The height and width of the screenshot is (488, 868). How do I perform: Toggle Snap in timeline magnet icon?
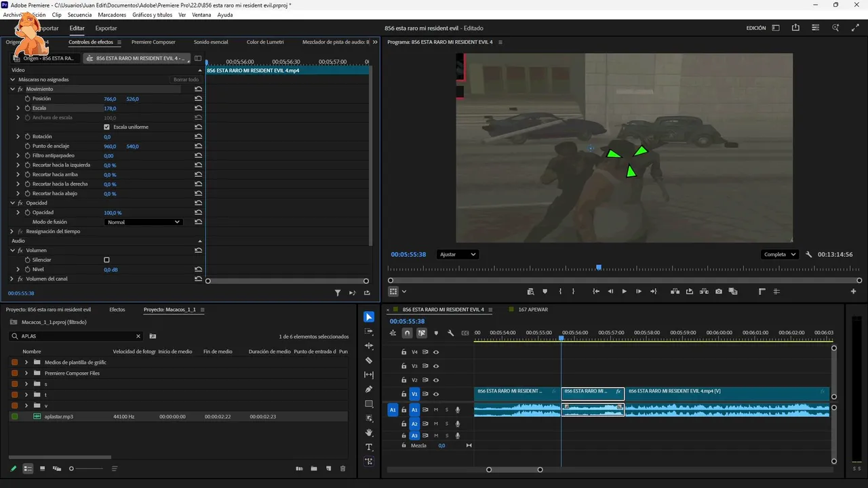click(407, 333)
